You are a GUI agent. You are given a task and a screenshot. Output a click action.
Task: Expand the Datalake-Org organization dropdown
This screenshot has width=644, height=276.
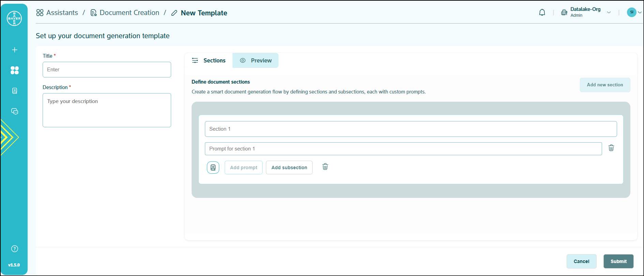coord(609,12)
